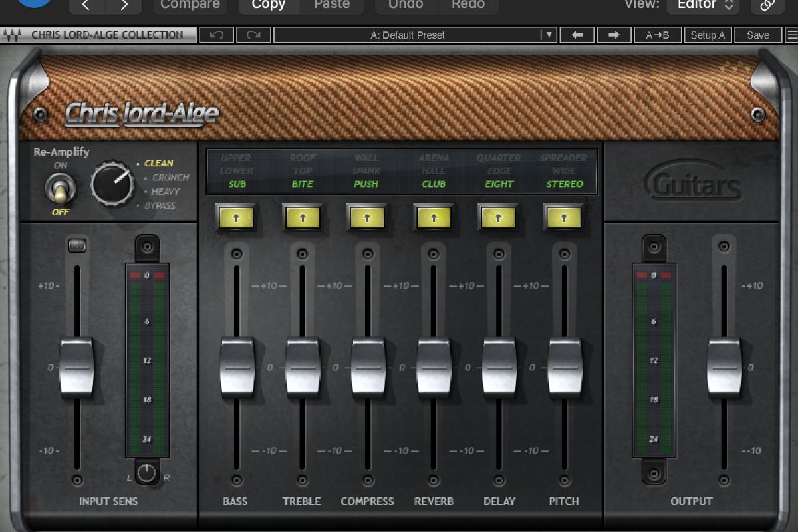Toggle the Pitch mode arrow button
798x532 pixels.
tap(564, 217)
